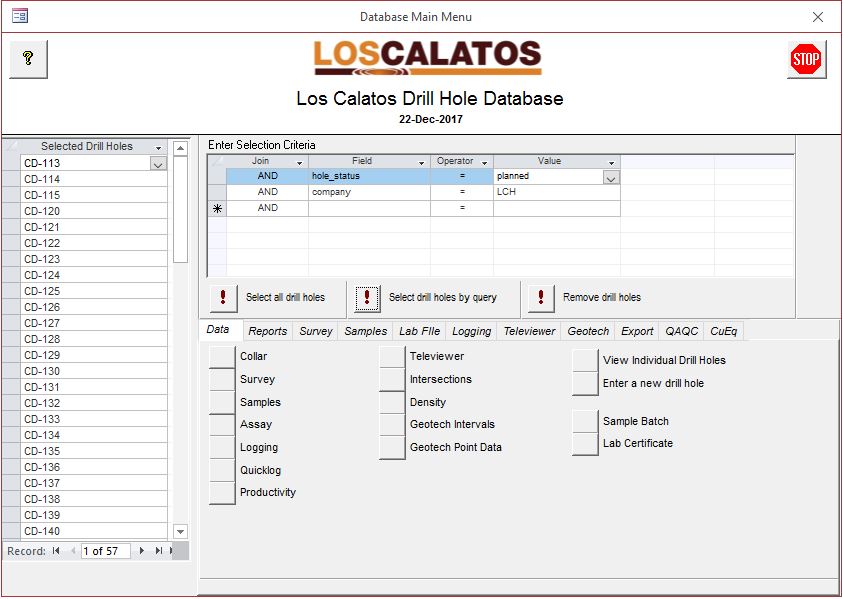Click the record number field '1 of 57'
The image size is (843, 599).
click(105, 551)
